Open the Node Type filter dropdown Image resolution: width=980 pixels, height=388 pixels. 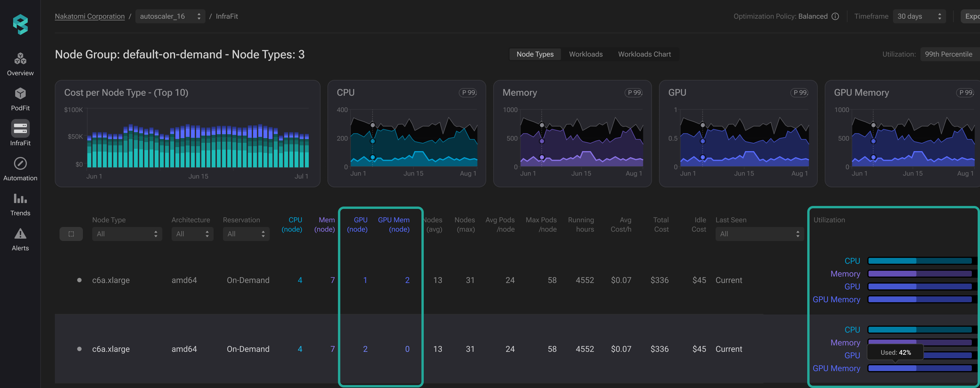coord(127,234)
